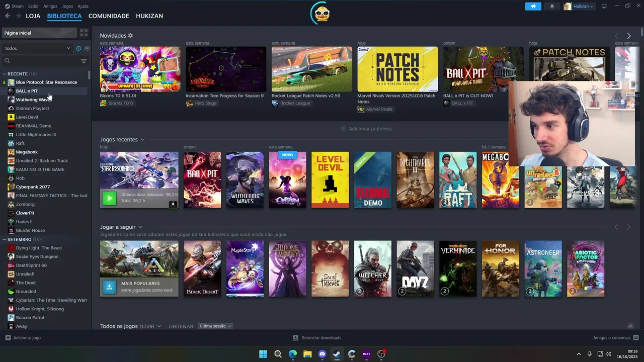Image resolution: width=644 pixels, height=362 pixels.
Task: Click the Mais Populares download icon
Action: tap(109, 287)
